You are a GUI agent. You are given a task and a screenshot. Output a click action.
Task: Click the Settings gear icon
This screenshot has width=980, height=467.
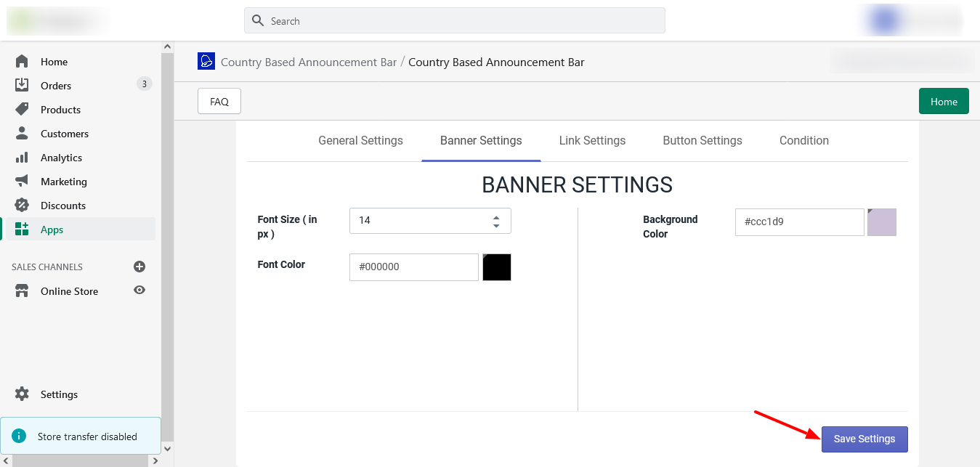[x=22, y=394]
